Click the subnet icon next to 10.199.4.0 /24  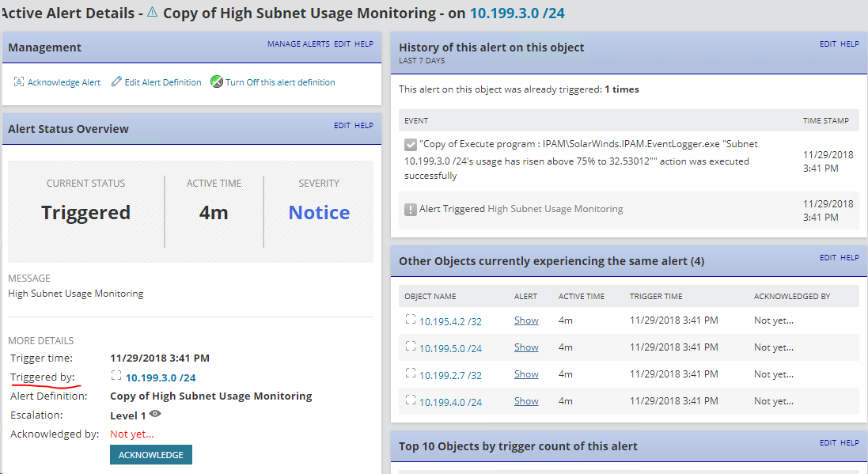[x=410, y=400]
